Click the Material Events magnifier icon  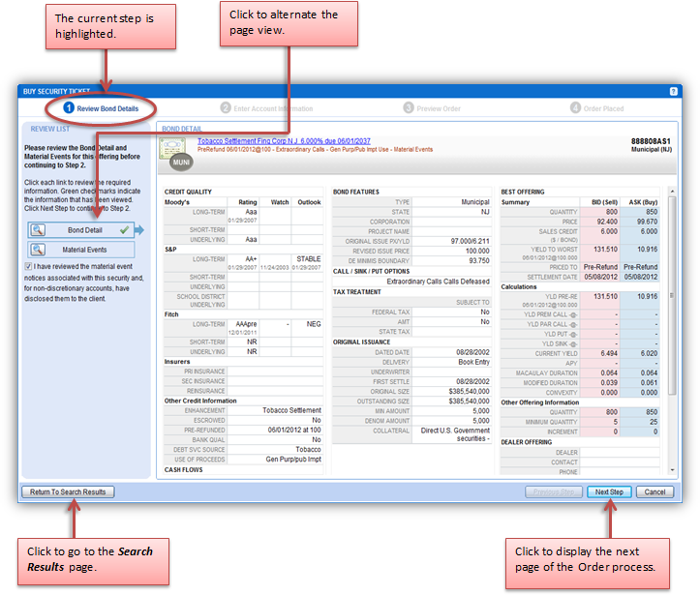pos(40,250)
